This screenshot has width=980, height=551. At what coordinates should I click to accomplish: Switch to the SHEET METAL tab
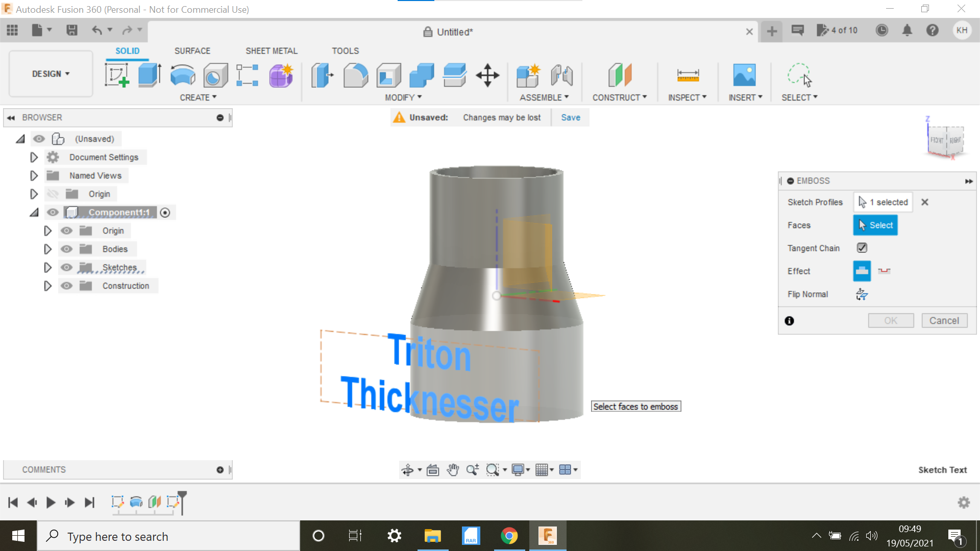pyautogui.click(x=272, y=51)
